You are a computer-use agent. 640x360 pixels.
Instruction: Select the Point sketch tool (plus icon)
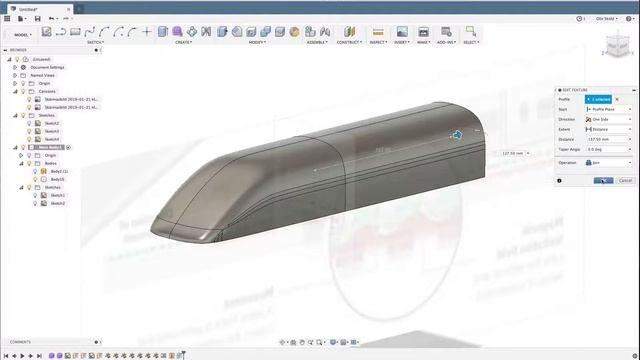coord(147,32)
